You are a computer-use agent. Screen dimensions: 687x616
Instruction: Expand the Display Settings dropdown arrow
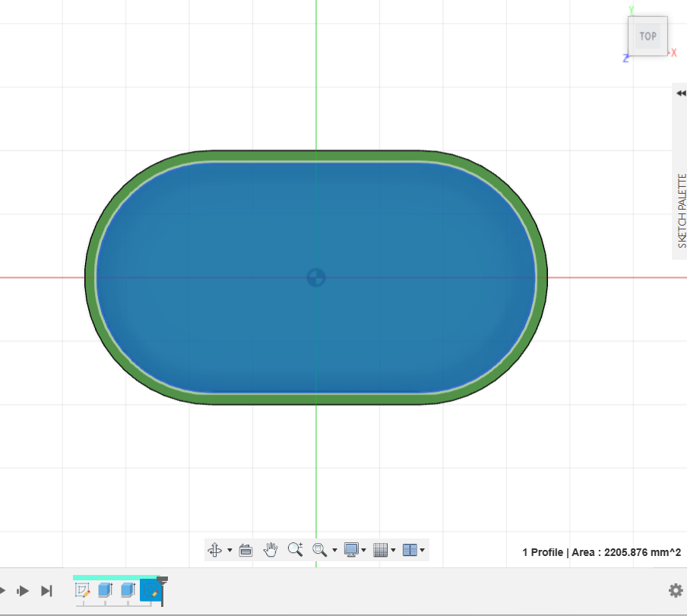coord(363,551)
